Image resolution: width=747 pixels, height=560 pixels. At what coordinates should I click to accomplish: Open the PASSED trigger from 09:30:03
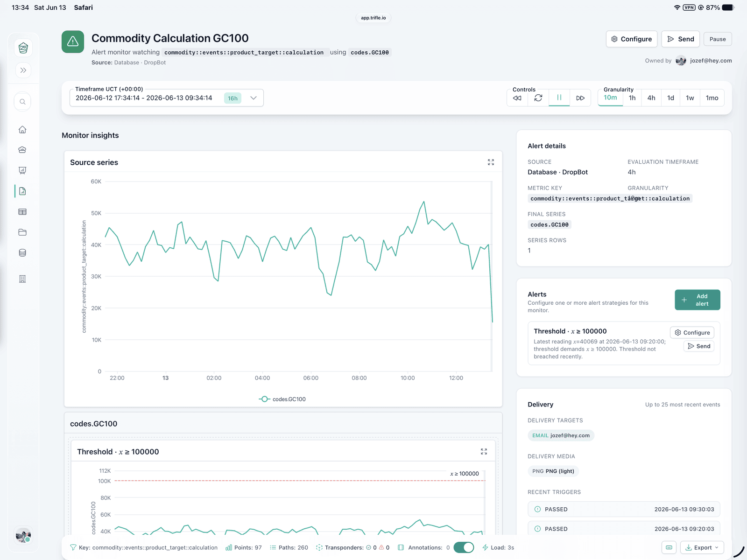click(624, 509)
